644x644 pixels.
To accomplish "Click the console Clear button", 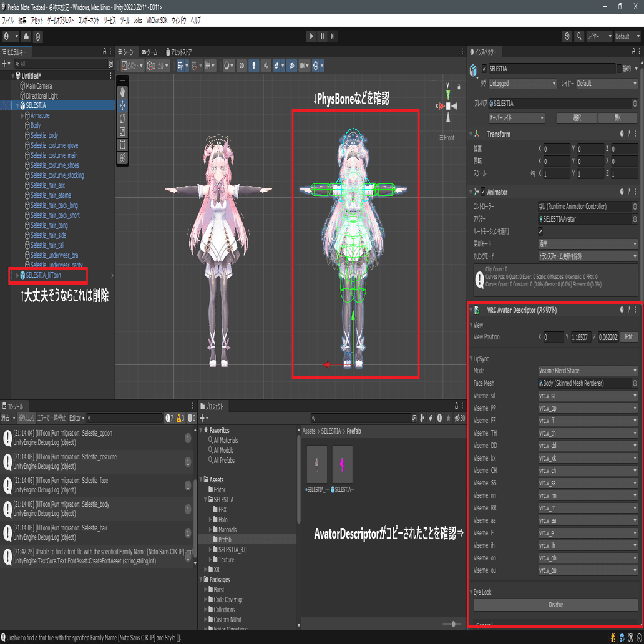I will tap(6, 418).
